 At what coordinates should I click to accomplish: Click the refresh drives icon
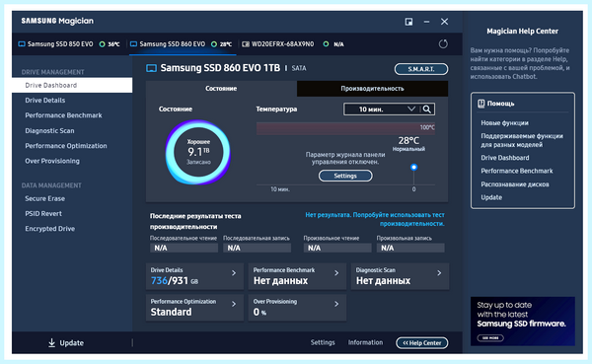click(x=443, y=44)
